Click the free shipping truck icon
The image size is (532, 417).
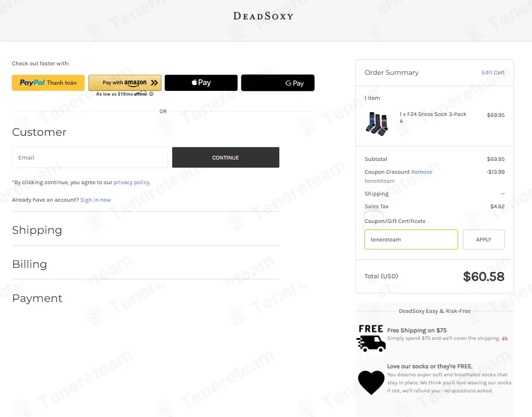pyautogui.click(x=372, y=338)
